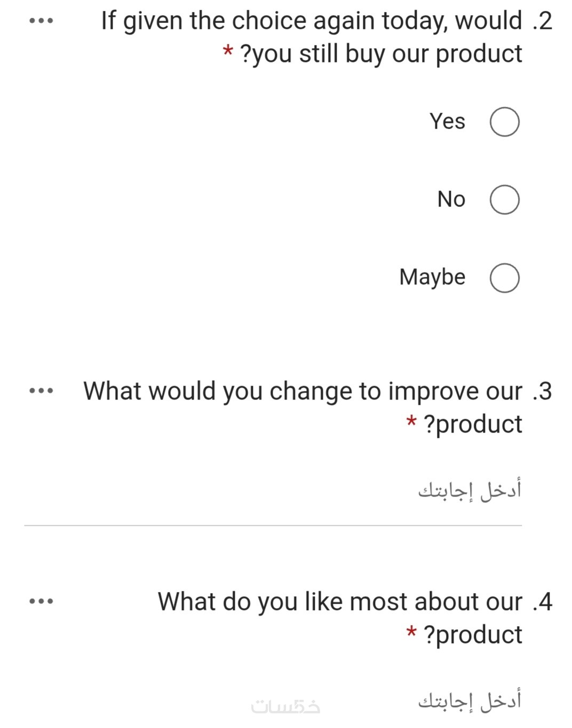Screen dimensions: 572x728
Task: Click the number 3 of the third question
Action: click(x=544, y=391)
